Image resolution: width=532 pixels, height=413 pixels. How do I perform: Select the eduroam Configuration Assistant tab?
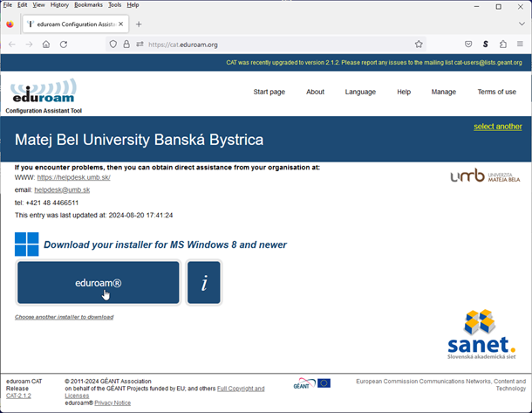[x=75, y=24]
